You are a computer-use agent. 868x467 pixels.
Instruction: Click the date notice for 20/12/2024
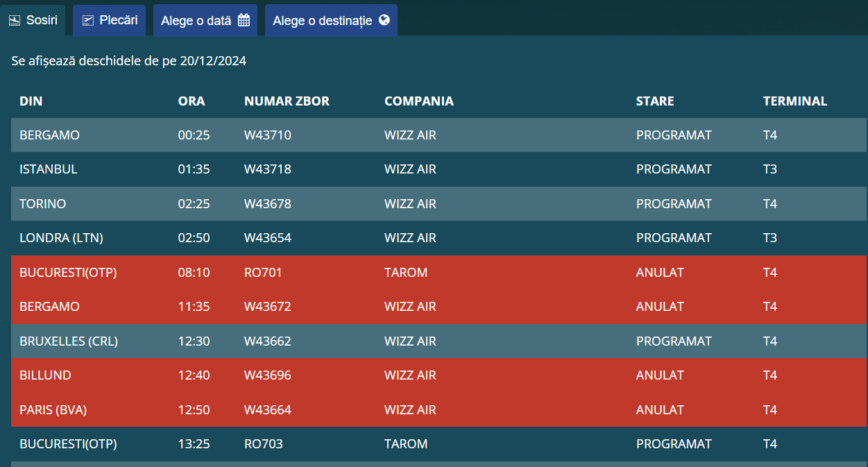[129, 61]
